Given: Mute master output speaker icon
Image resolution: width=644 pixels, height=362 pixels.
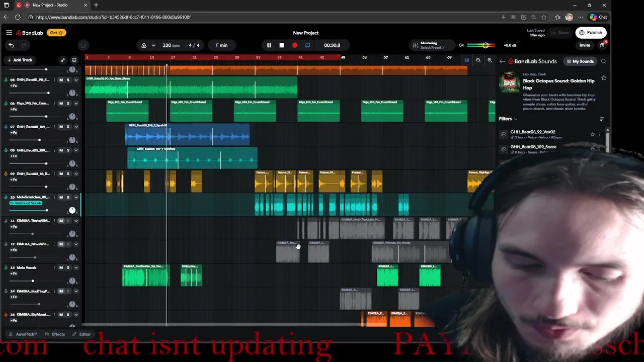Looking at the screenshot, I should [461, 45].
